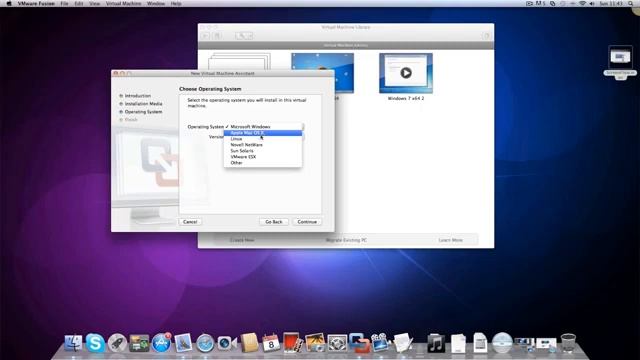Open Address Book from the dock

click(x=249, y=343)
